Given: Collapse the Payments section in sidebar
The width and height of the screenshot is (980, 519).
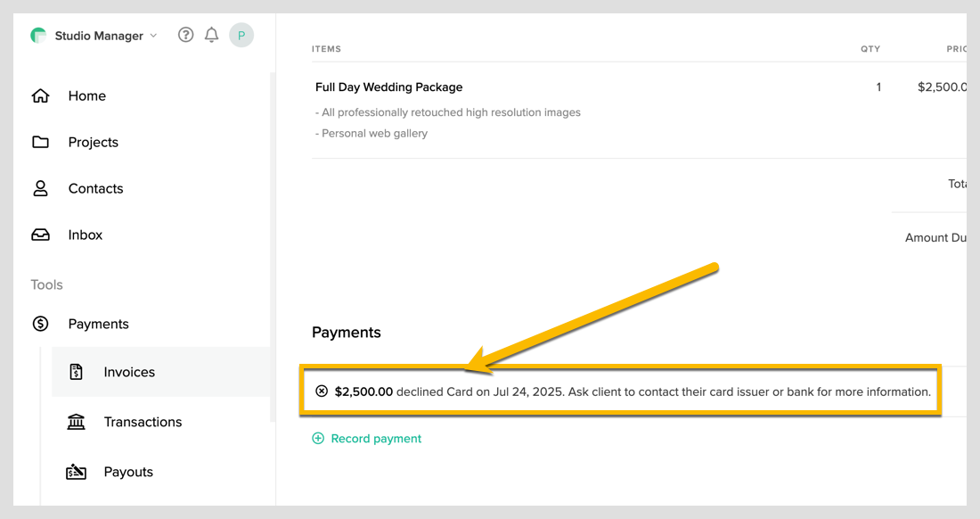Looking at the screenshot, I should pos(98,324).
